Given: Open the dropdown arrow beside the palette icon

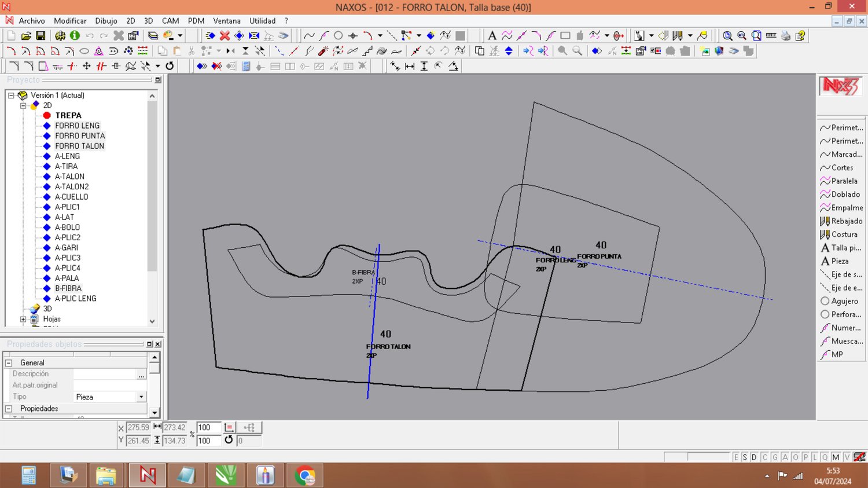Looking at the screenshot, I should pos(180,36).
